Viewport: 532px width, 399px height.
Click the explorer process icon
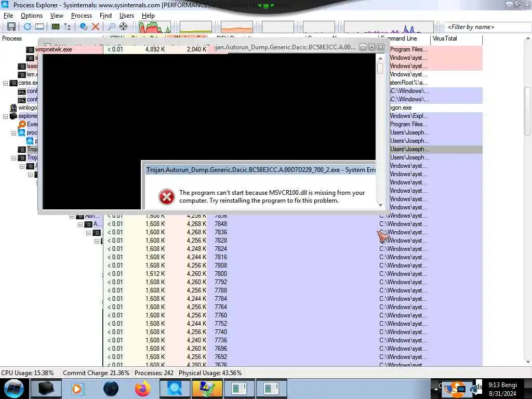[x=13, y=116]
